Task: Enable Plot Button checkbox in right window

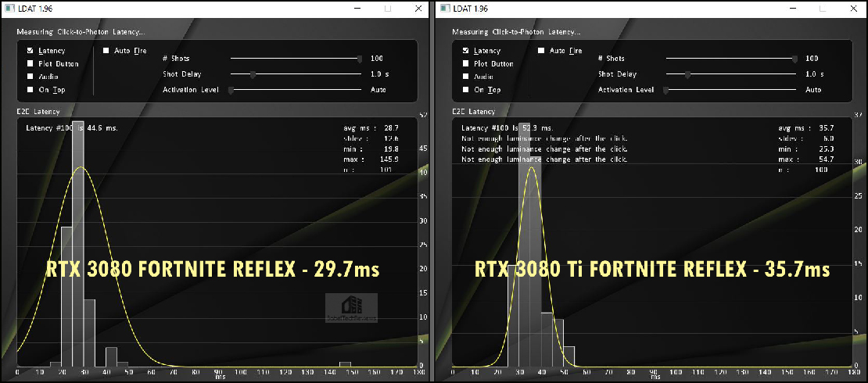Action: (465, 63)
